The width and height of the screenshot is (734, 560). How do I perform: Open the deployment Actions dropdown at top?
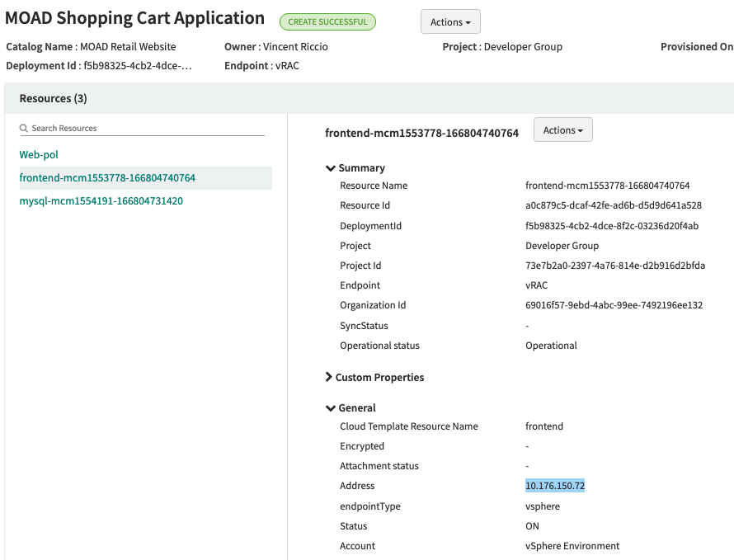pos(450,22)
